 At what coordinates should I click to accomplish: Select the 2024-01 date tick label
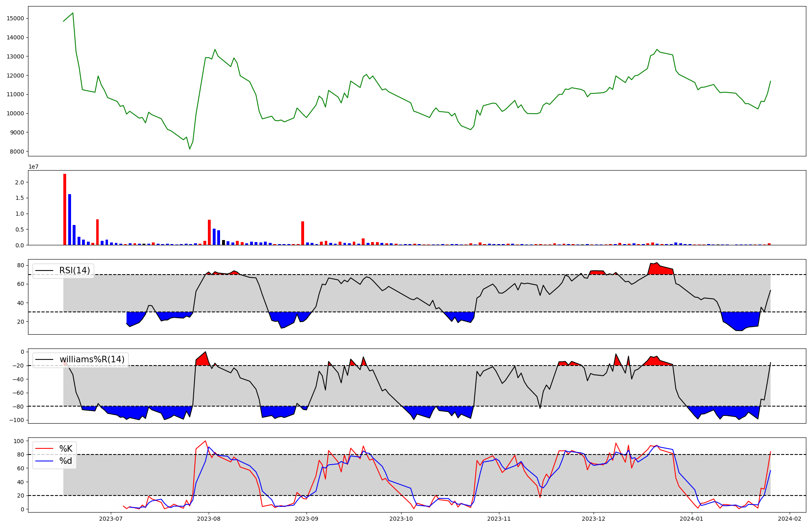[x=691, y=519]
